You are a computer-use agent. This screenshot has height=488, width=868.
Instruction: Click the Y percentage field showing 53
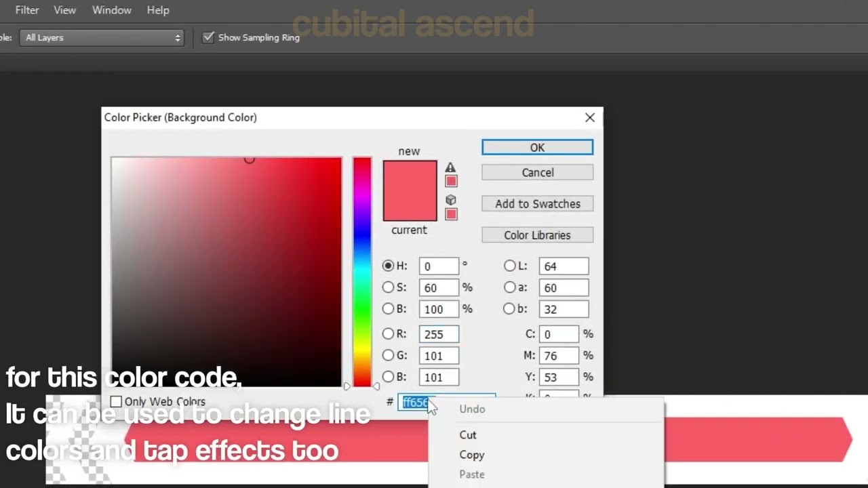point(559,377)
